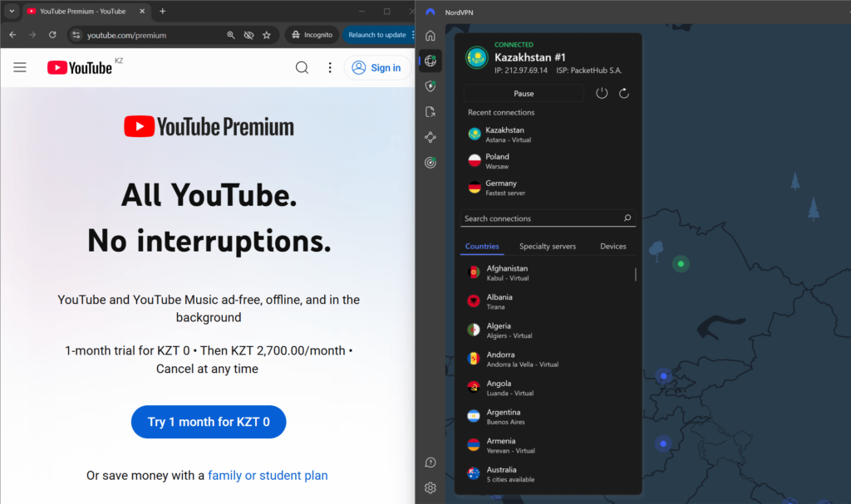
Task: Select recent connection Germany Fastest server
Action: [x=548, y=188]
